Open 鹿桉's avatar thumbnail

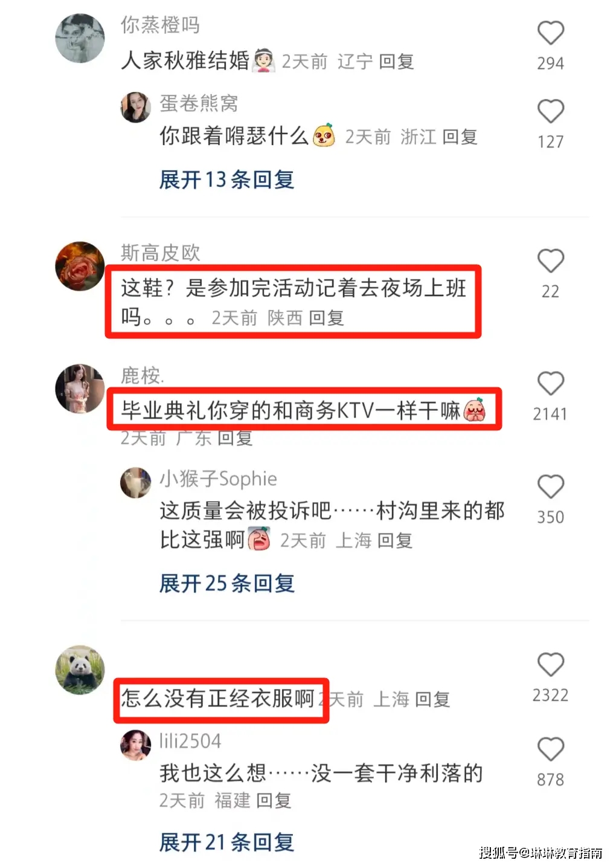pos(80,389)
